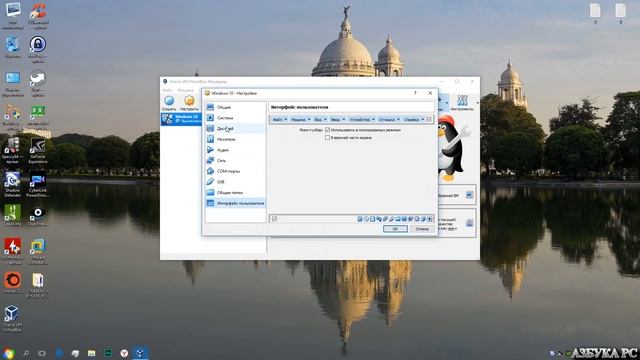Expand the Вид menu in menu bar editor
Screen dimensions: 640x360
pos(320,119)
